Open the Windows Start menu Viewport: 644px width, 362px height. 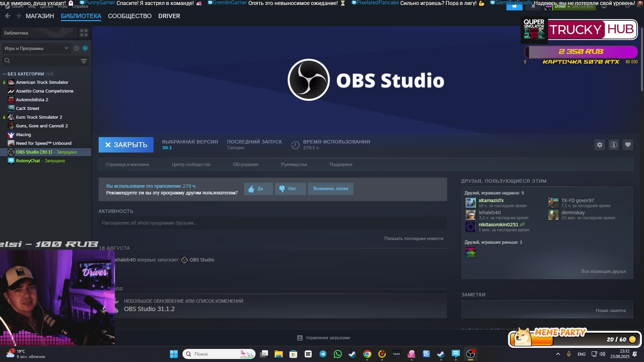point(174,354)
